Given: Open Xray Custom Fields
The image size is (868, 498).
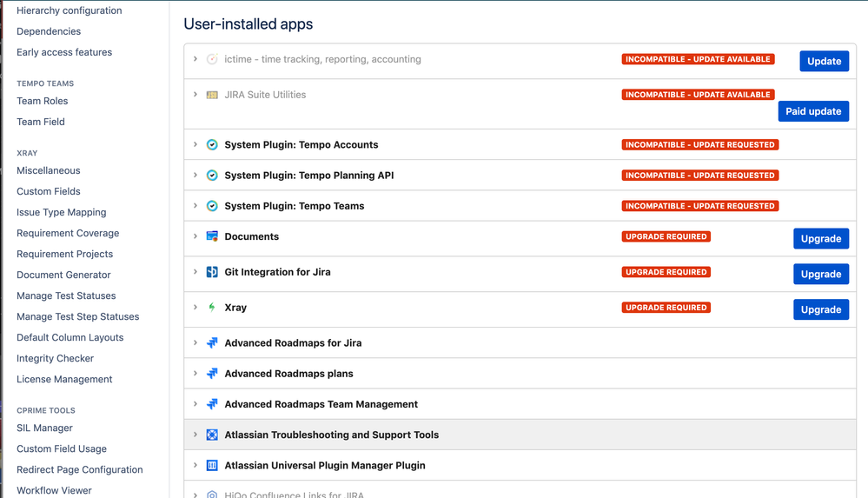Looking at the screenshot, I should (48, 191).
